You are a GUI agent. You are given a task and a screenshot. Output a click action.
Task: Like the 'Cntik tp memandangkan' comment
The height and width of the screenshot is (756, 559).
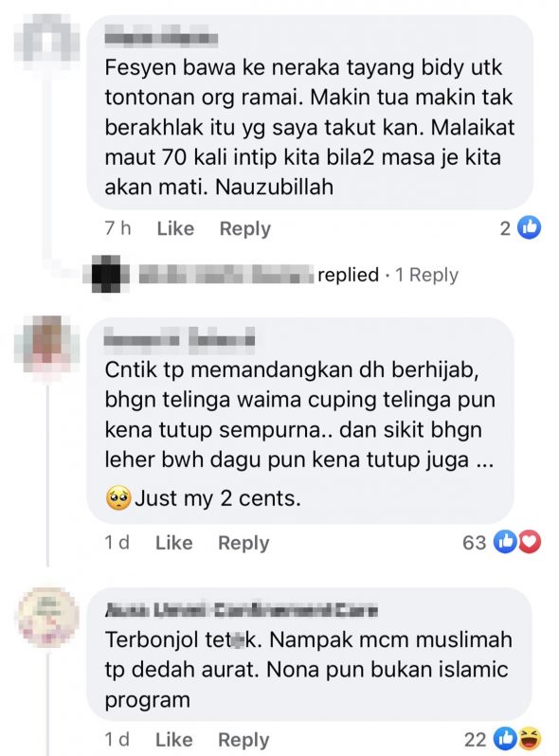173,543
